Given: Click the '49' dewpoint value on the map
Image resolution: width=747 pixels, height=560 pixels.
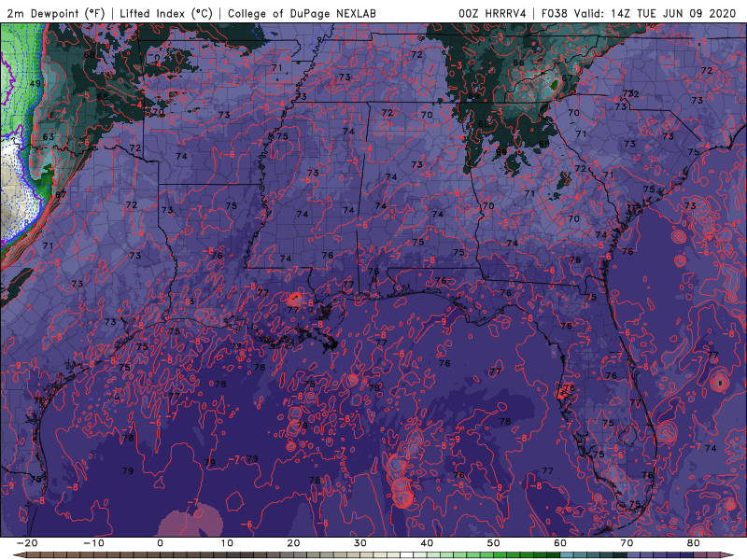Looking at the screenshot, I should click(x=35, y=83).
